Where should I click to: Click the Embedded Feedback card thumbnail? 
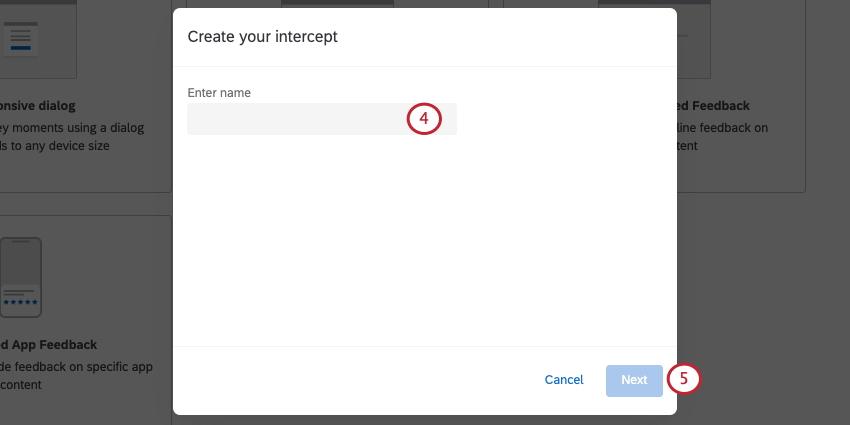click(693, 39)
